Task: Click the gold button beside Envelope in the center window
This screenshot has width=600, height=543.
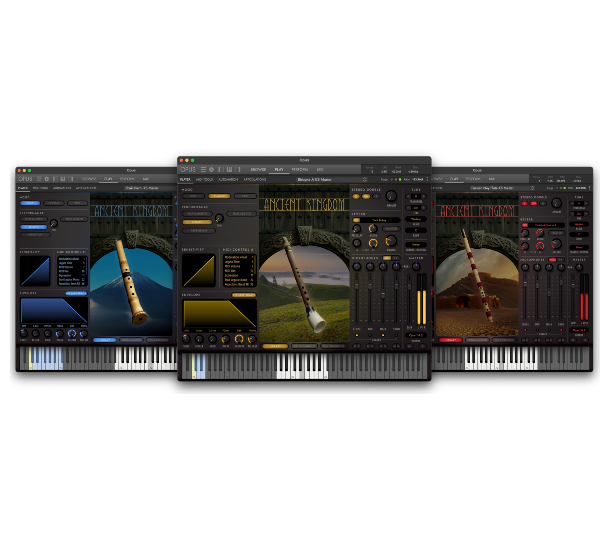Action: pyautogui.click(x=244, y=295)
